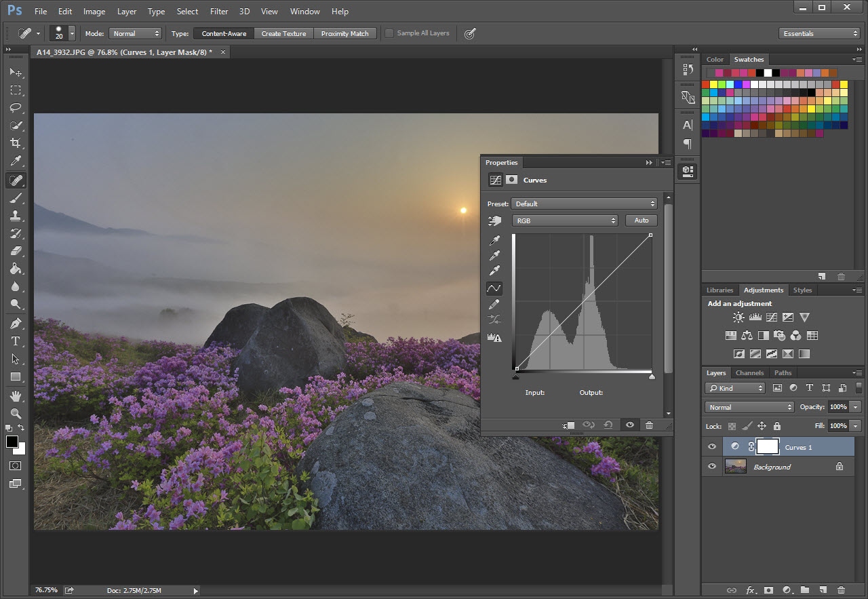Image resolution: width=868 pixels, height=599 pixels.
Task: Select the Lasso tool
Action: tap(16, 107)
